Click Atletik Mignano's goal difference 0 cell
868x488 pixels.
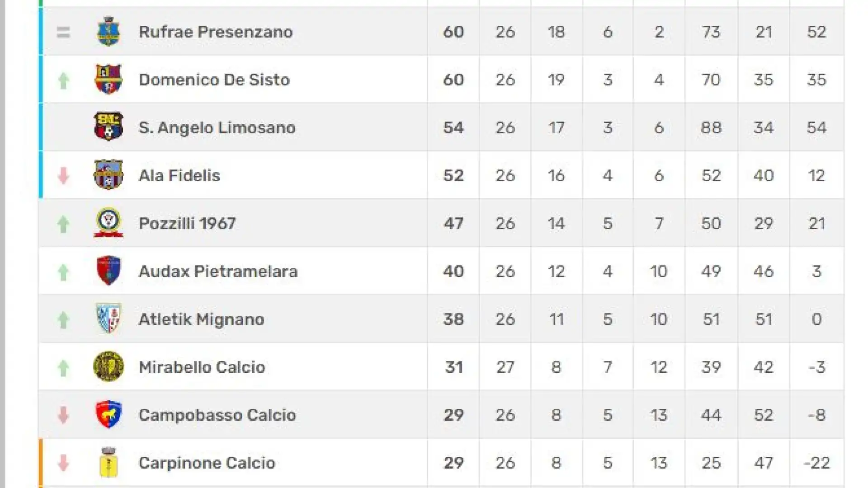(816, 319)
